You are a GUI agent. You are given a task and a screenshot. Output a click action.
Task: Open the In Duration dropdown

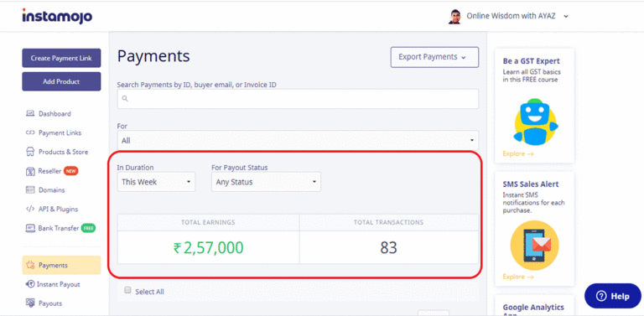click(x=157, y=182)
